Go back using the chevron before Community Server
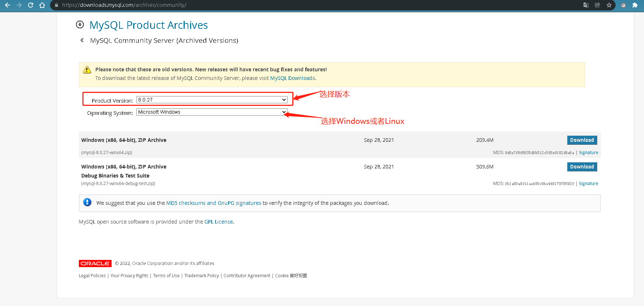 point(82,40)
